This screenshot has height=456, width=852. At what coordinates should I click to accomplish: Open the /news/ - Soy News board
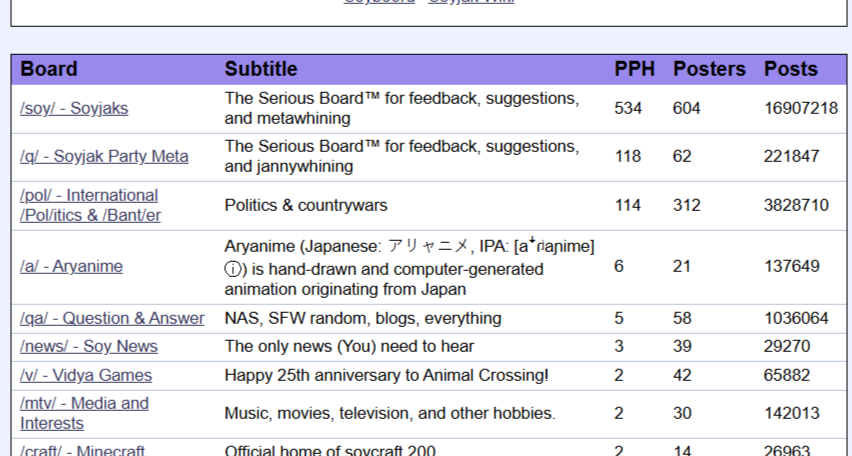pos(89,347)
